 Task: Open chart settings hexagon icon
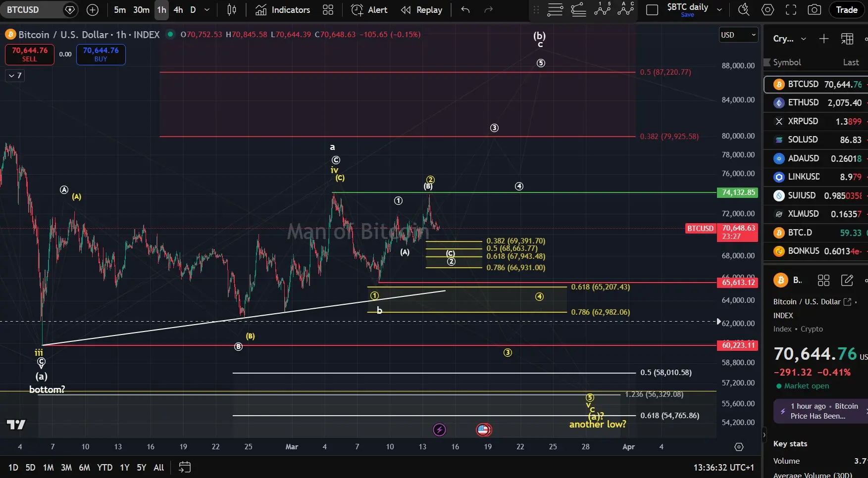coord(767,10)
